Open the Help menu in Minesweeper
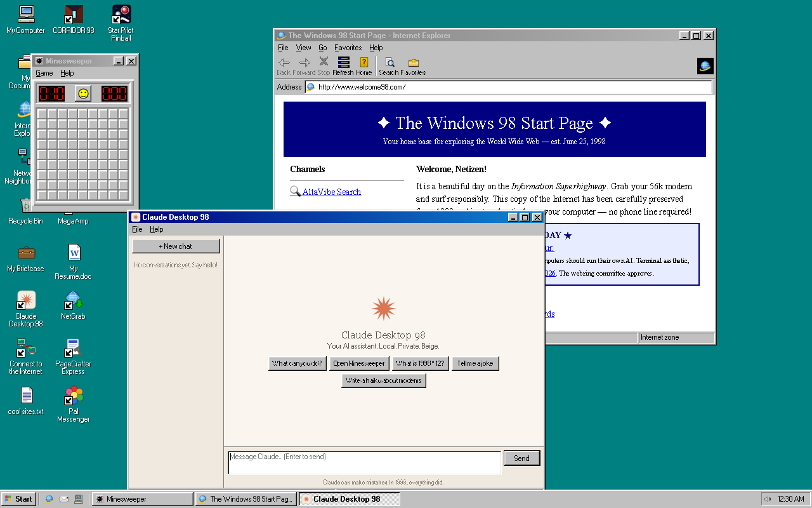 67,73
